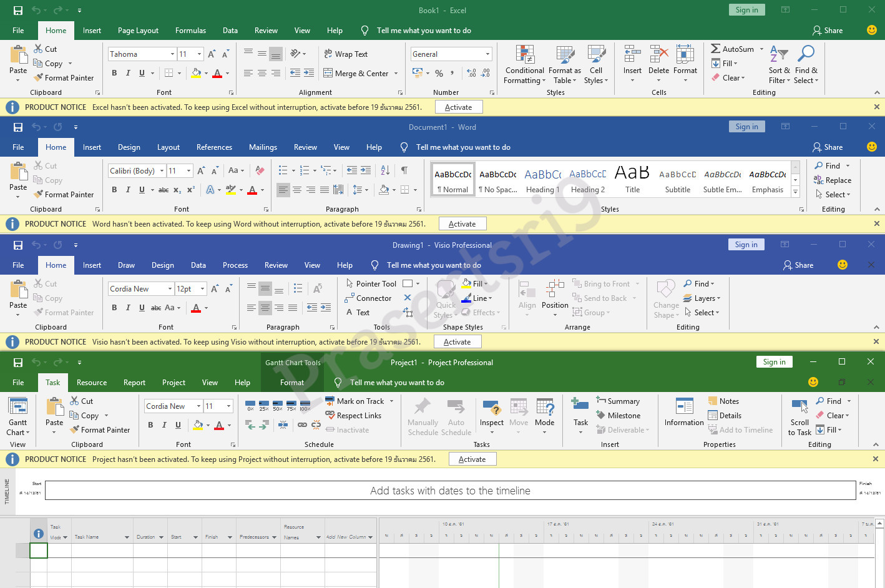Open the Formulas tab in Excel

pyautogui.click(x=190, y=31)
